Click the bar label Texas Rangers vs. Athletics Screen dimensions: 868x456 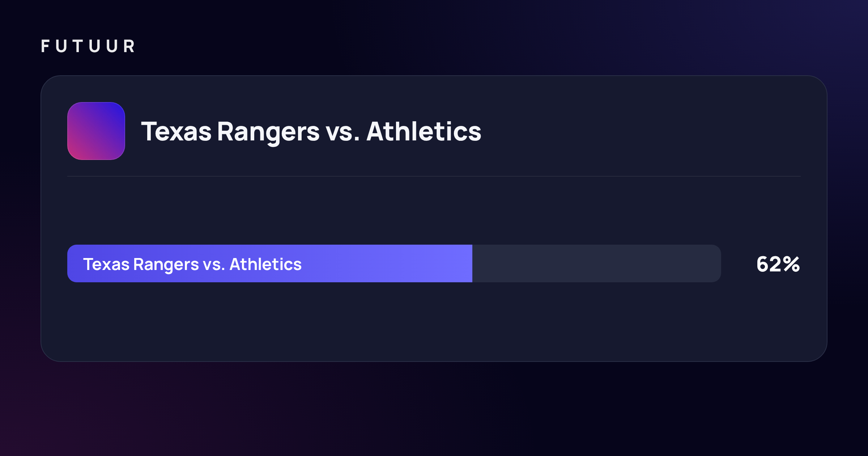click(192, 264)
